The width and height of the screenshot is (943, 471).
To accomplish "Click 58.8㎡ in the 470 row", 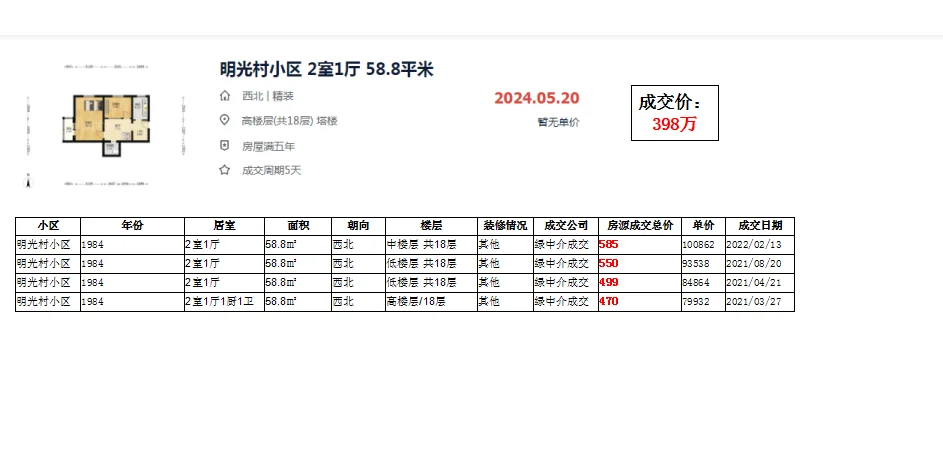I will [298, 301].
